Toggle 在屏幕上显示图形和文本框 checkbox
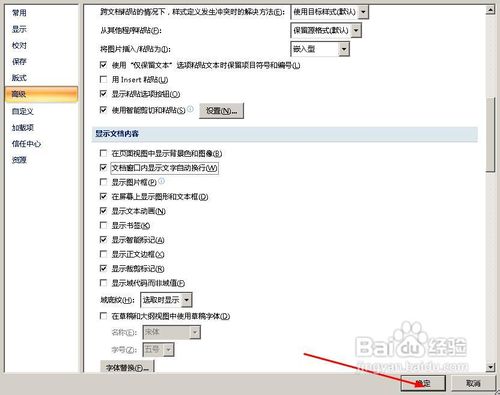This screenshot has height=395, width=500. (103, 196)
